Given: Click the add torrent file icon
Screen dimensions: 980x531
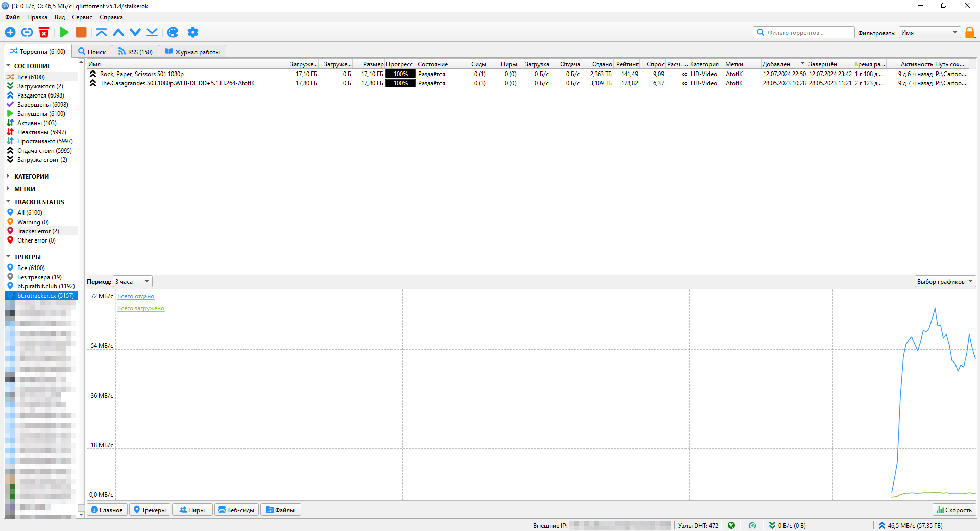Looking at the screenshot, I should [10, 32].
